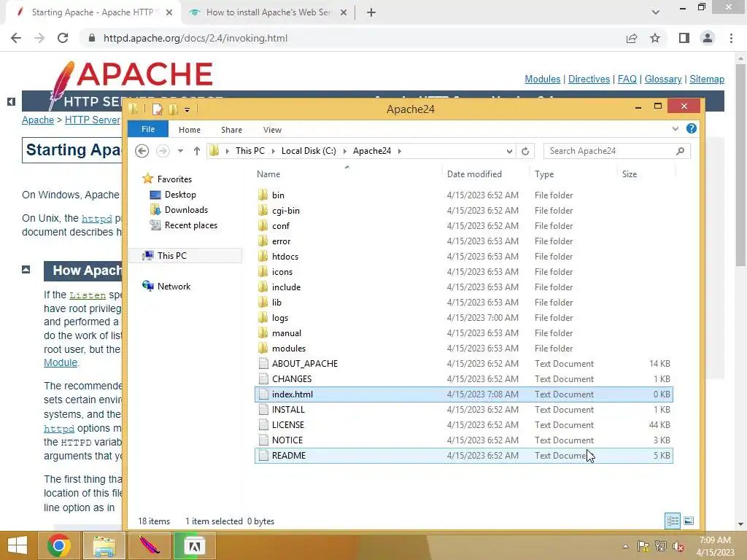The image size is (747, 560).
Task: Expand This PC breadcrumb arrow
Action: [x=273, y=151]
